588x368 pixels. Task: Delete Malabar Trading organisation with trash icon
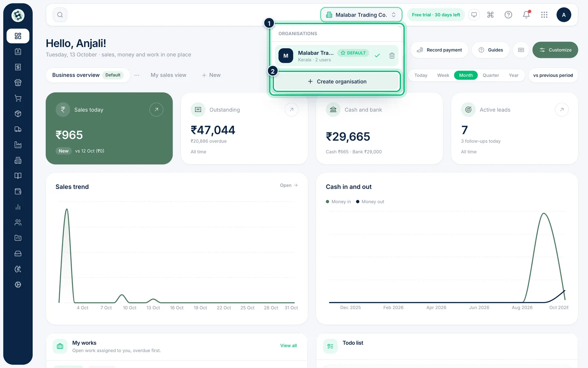[392, 56]
